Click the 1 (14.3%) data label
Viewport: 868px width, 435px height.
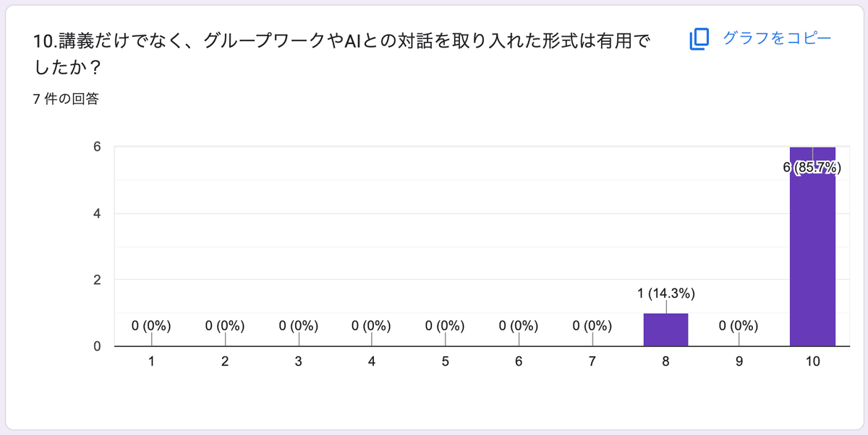pyautogui.click(x=665, y=293)
